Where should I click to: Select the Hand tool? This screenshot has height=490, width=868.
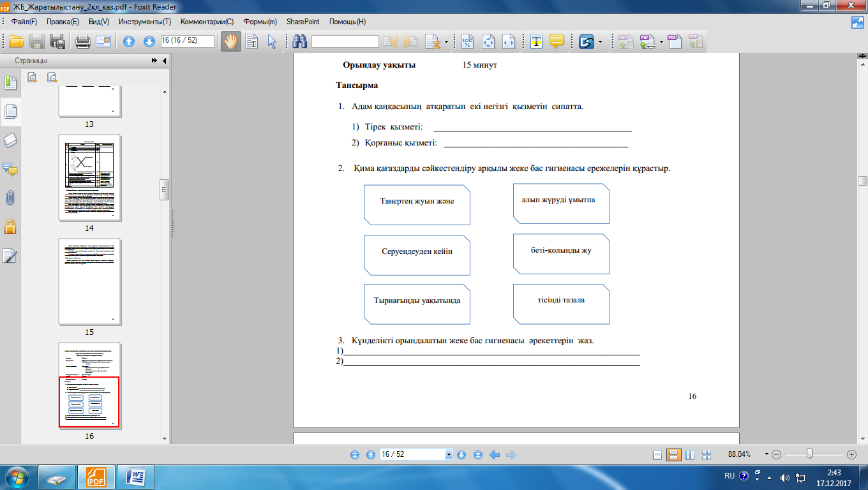[229, 42]
